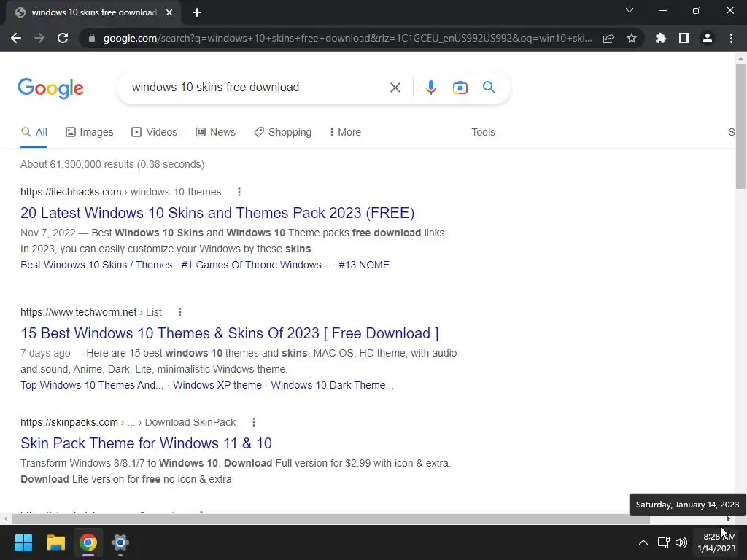The height and width of the screenshot is (560, 747).
Task: Open the '#13 NOME' sitelink
Action: click(x=364, y=265)
